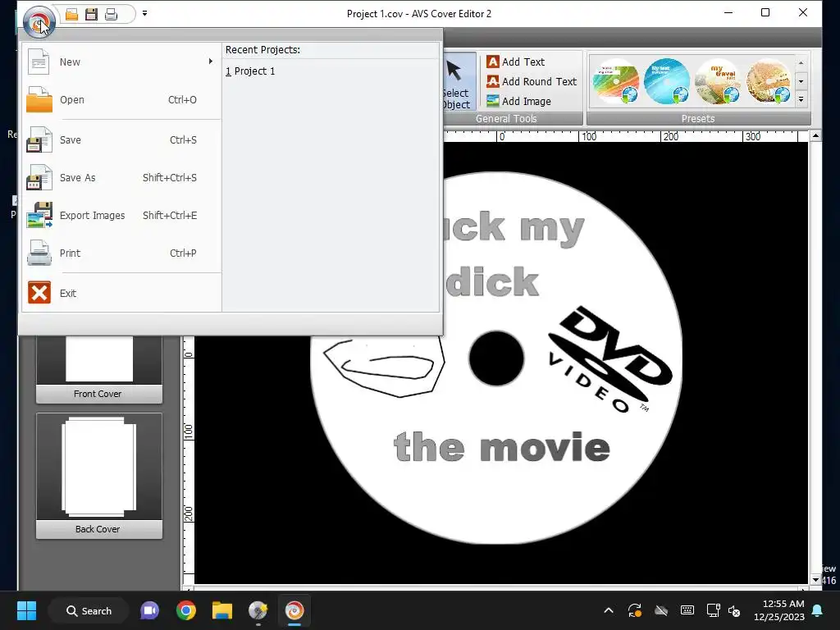
Task: Click the taskbar Search box
Action: 89,610
